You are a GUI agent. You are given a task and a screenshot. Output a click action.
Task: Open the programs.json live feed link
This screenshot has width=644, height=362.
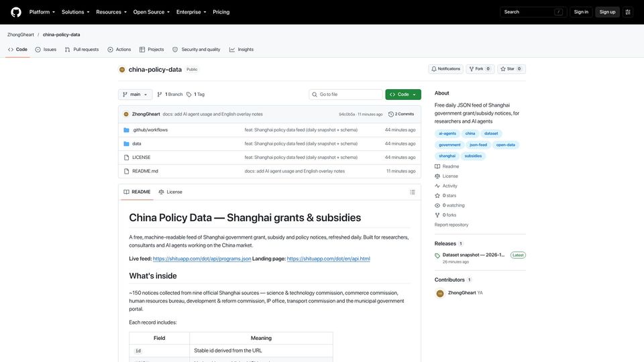(x=202, y=259)
